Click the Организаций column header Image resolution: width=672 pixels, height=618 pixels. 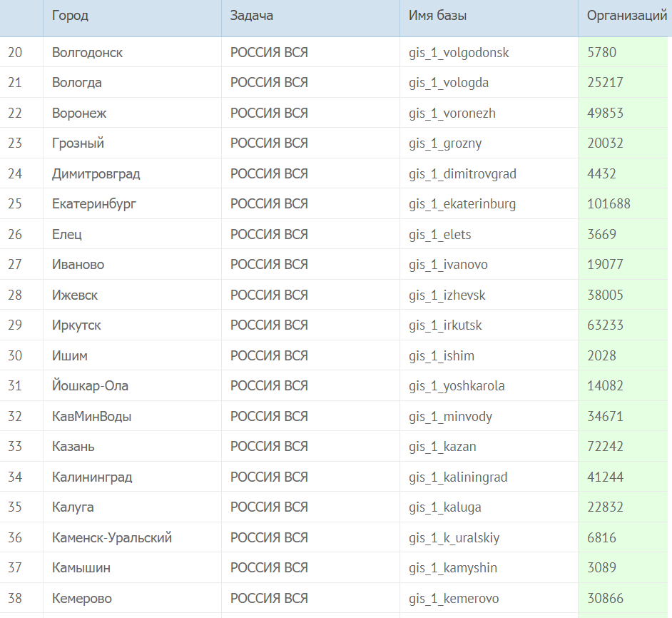click(x=626, y=16)
